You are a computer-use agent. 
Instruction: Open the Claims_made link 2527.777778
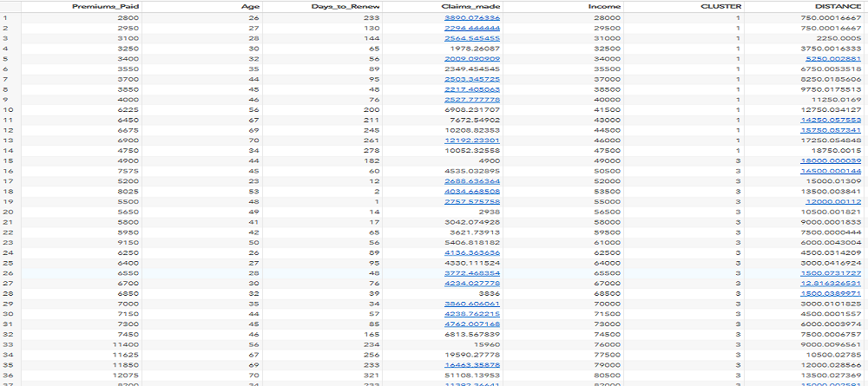tap(472, 99)
